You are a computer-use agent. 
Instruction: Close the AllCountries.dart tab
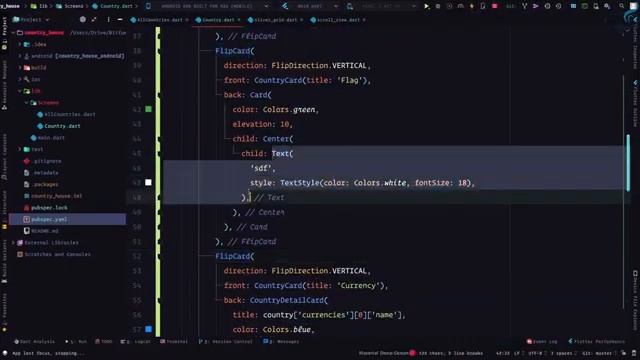coord(187,20)
